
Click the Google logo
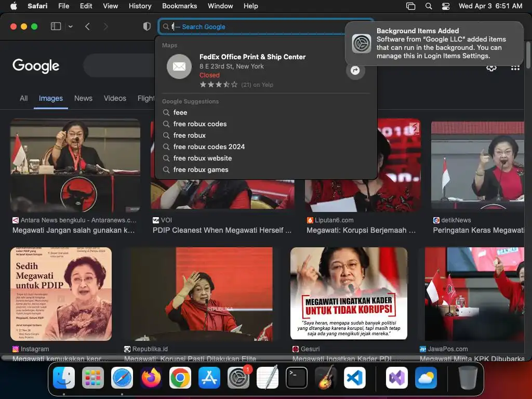click(36, 65)
